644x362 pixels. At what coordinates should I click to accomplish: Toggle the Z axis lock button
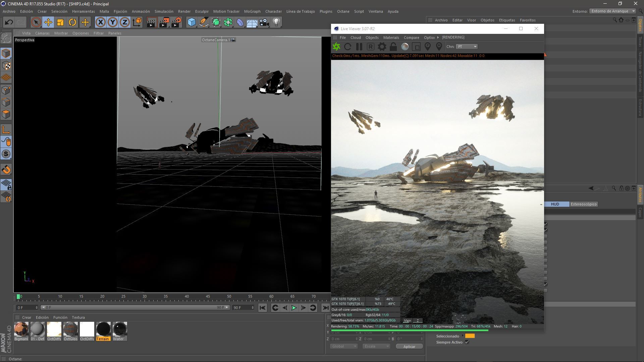[x=125, y=22]
